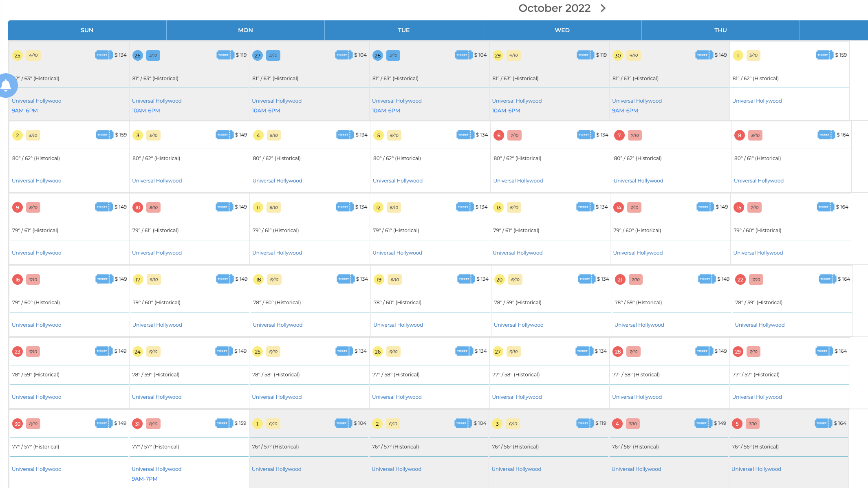
Task: Click the 8/10 crowd badge on October 10
Action: [x=153, y=207]
